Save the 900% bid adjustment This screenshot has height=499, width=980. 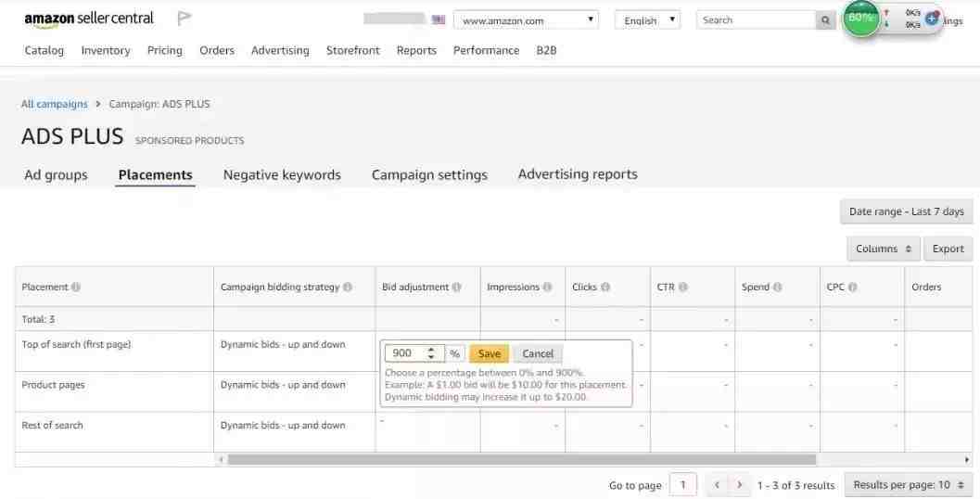pos(489,353)
